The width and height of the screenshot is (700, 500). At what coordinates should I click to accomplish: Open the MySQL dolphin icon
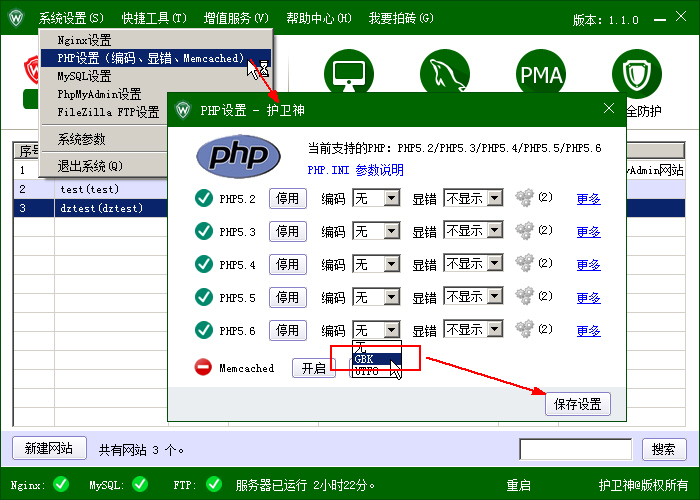(x=445, y=71)
